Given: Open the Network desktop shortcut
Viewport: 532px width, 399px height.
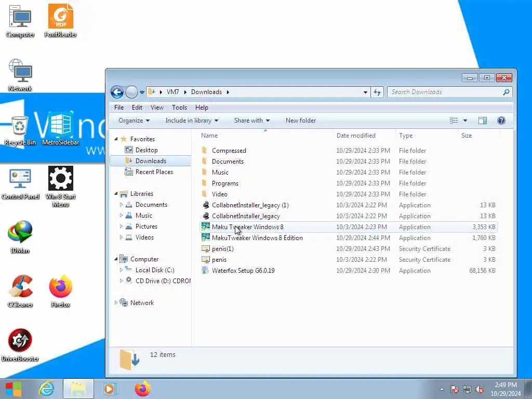Looking at the screenshot, I should point(20,75).
